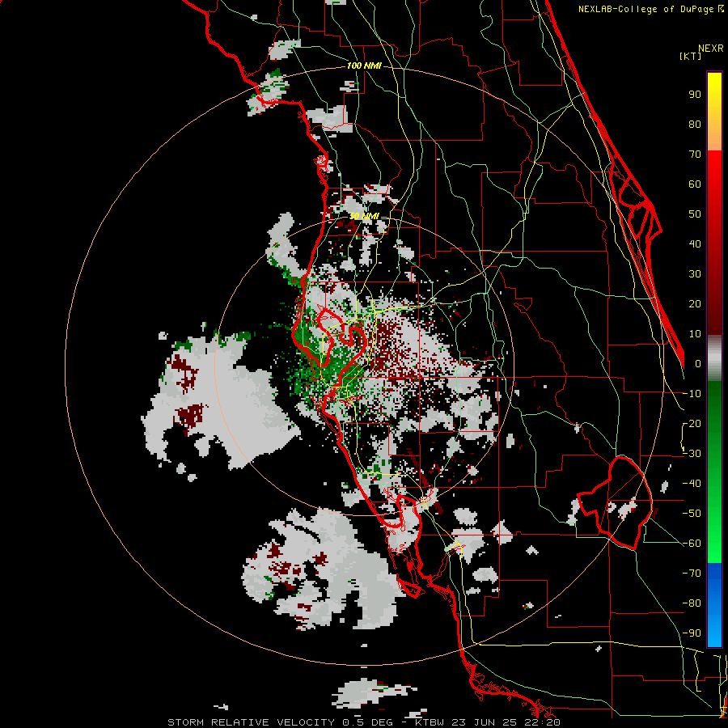This screenshot has height=728, width=728.
Task: Select the positive "70" scale value
Action: pos(695,154)
